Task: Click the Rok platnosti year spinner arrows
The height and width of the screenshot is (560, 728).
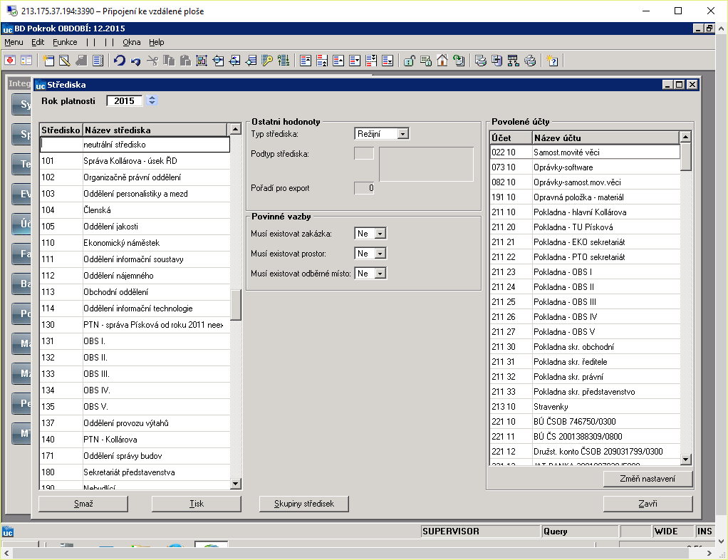Action: (x=152, y=100)
